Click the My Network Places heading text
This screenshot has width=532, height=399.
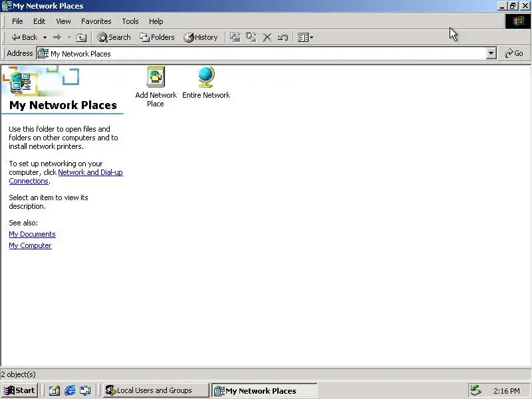pos(63,105)
